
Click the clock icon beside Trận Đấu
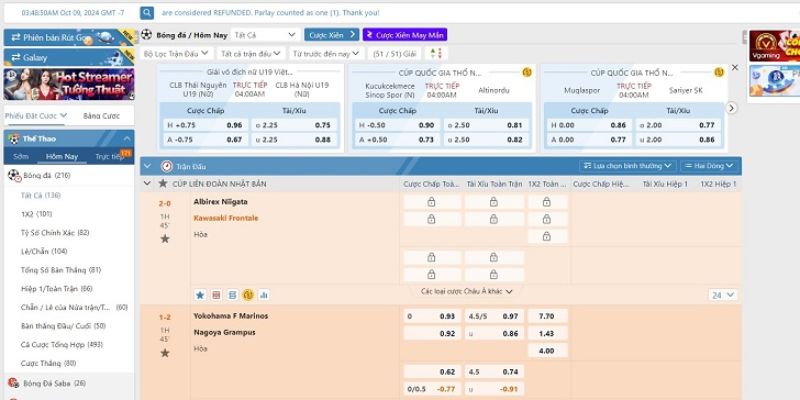tap(167, 166)
